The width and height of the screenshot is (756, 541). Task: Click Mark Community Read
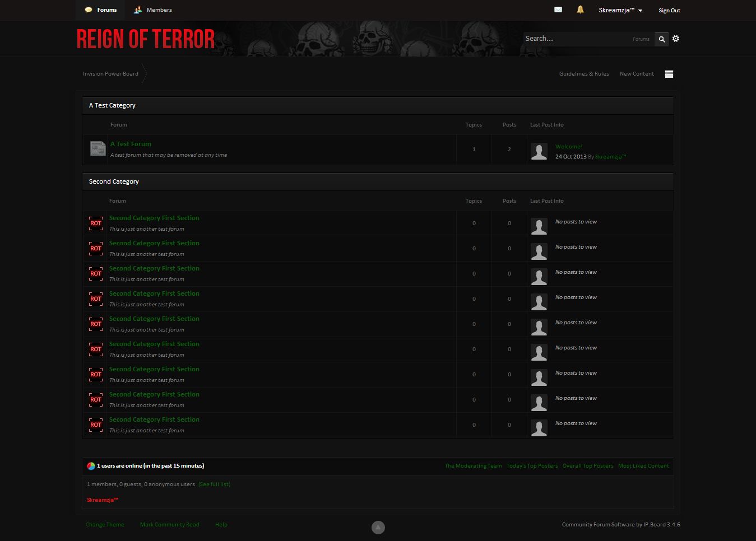click(169, 525)
